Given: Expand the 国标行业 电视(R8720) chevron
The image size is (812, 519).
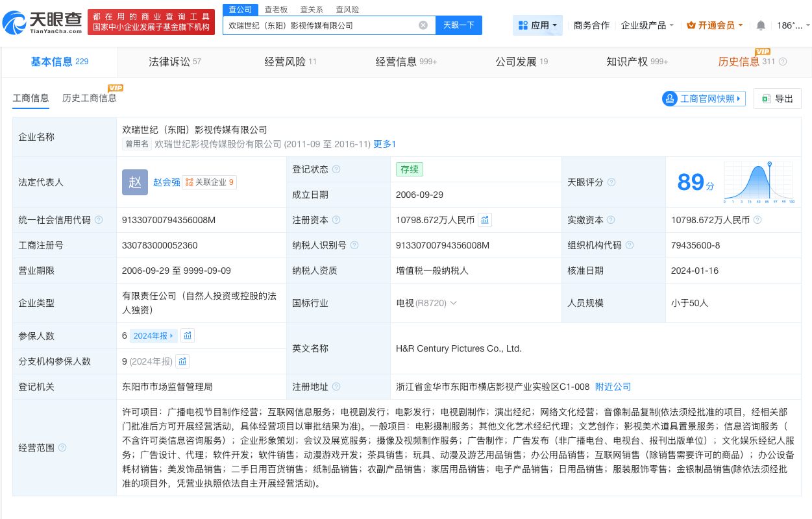Looking at the screenshot, I should (452, 303).
